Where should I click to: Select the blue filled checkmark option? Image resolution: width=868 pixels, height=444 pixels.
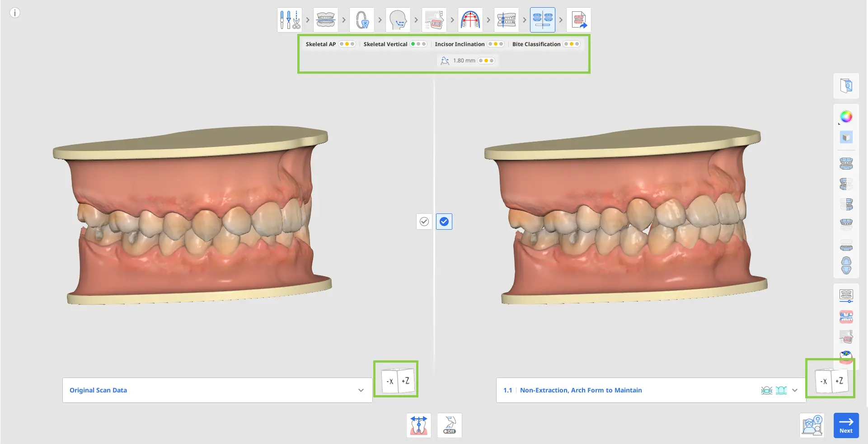tap(444, 222)
